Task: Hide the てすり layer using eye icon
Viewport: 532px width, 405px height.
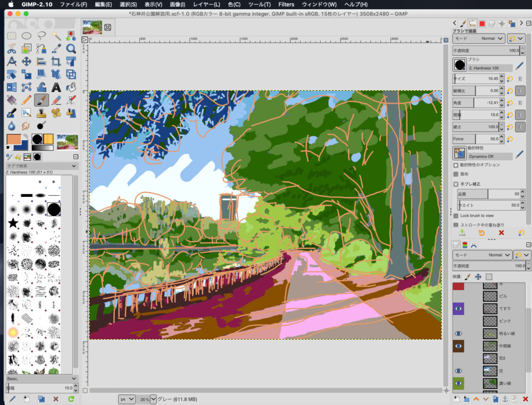Action: (x=458, y=309)
